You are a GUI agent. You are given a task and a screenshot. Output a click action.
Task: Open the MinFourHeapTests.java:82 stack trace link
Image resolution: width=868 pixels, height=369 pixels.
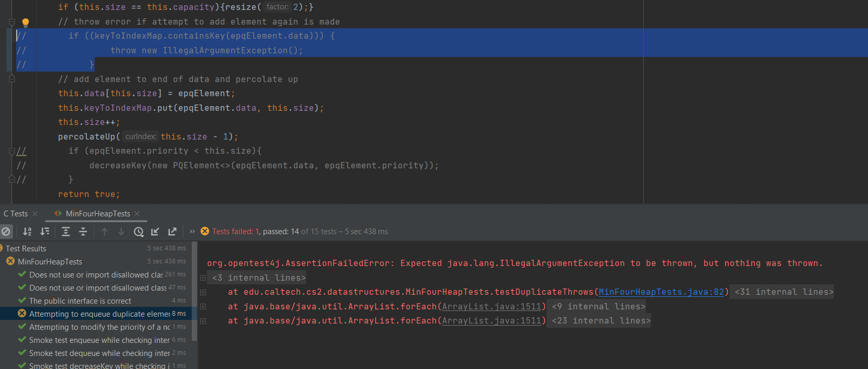661,292
